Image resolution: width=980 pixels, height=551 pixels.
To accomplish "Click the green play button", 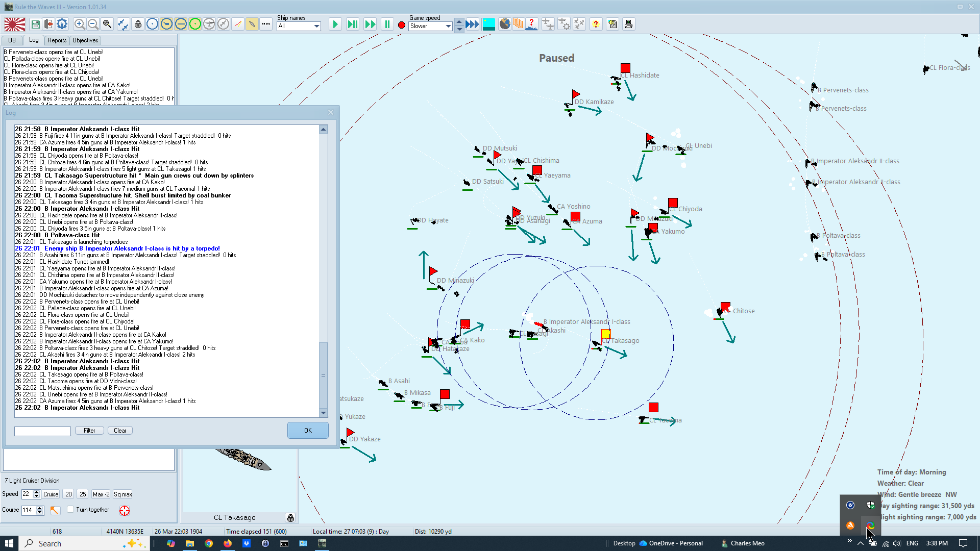I will (x=335, y=24).
